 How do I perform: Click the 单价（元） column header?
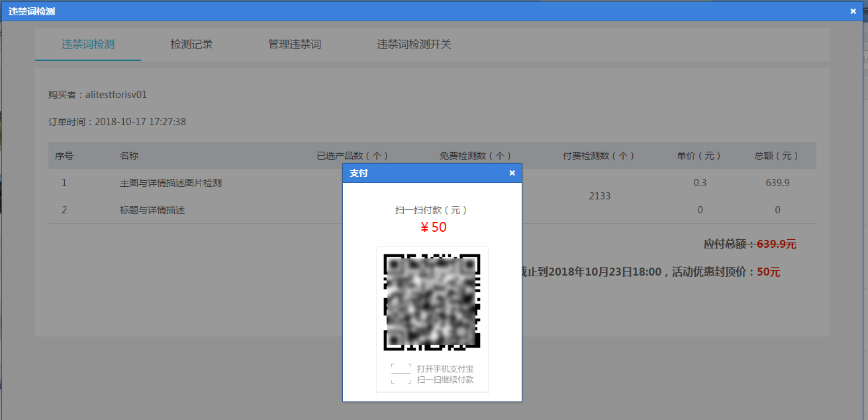point(699,156)
